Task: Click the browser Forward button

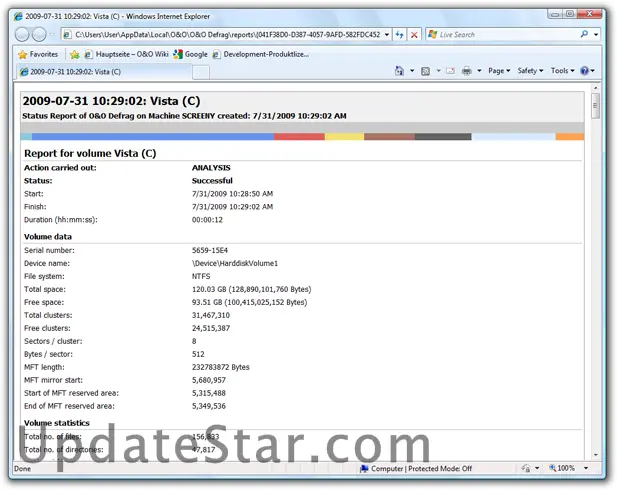Action: tap(39, 35)
